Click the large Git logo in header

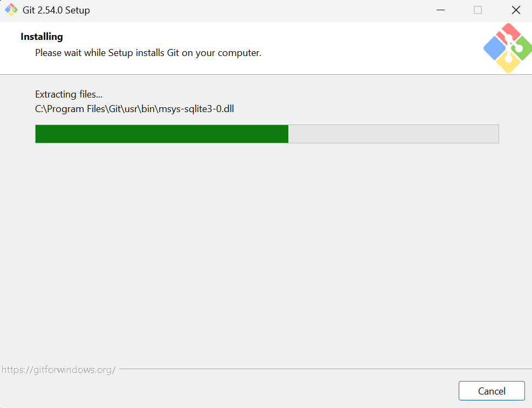508,48
